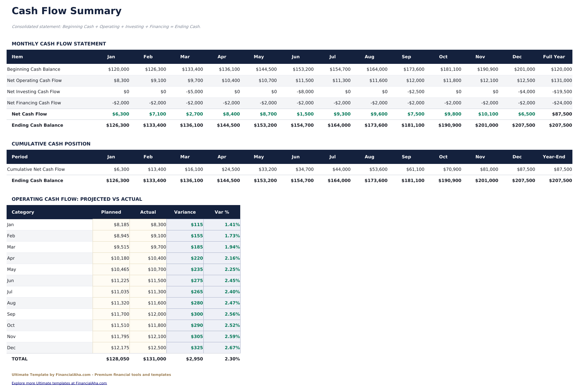The height and width of the screenshot is (392, 579).
Task: Select the Dec column header in monthly statement
Action: pyautogui.click(x=517, y=57)
